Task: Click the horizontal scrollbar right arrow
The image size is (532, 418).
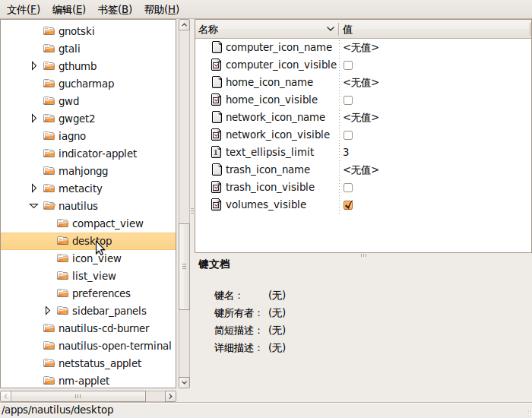Action: (x=171, y=396)
